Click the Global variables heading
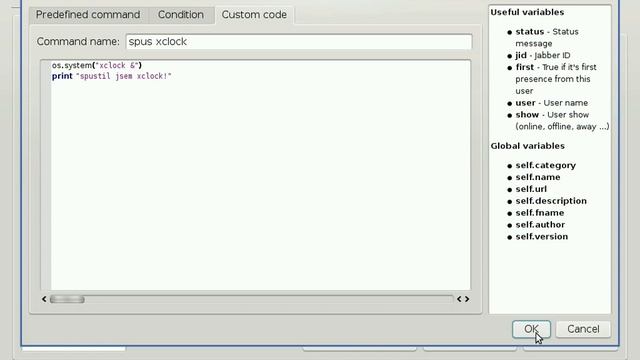Screen dimensions: 640x360 pos(527,146)
